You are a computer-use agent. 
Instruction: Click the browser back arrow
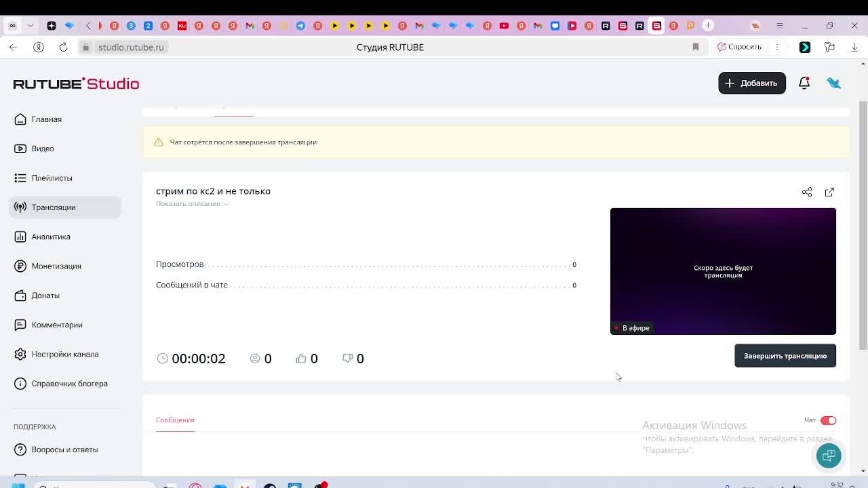[x=14, y=47]
